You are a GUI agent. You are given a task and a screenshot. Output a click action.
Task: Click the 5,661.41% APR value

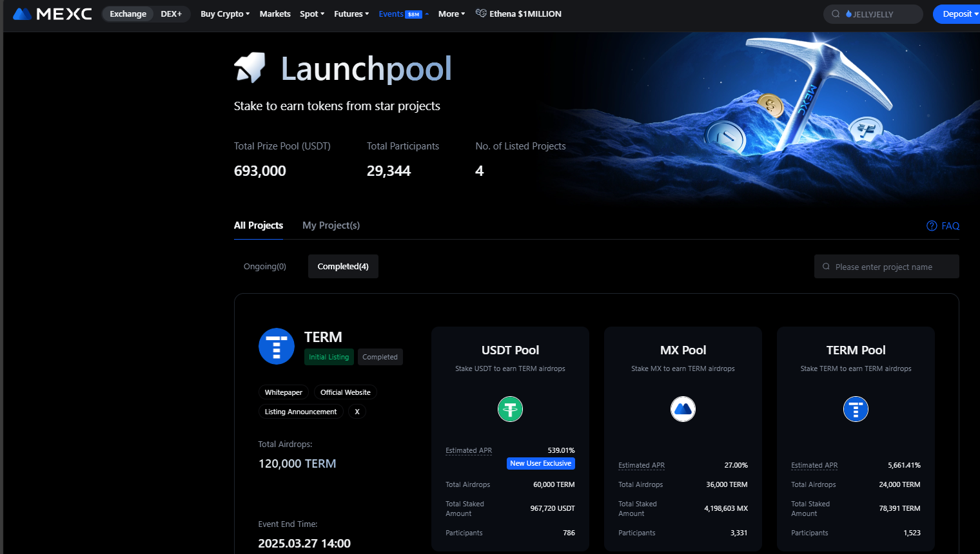pyautogui.click(x=904, y=465)
